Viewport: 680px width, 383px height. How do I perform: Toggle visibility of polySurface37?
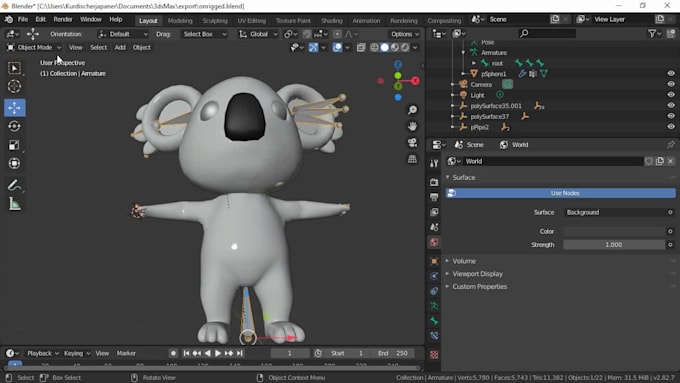670,116
